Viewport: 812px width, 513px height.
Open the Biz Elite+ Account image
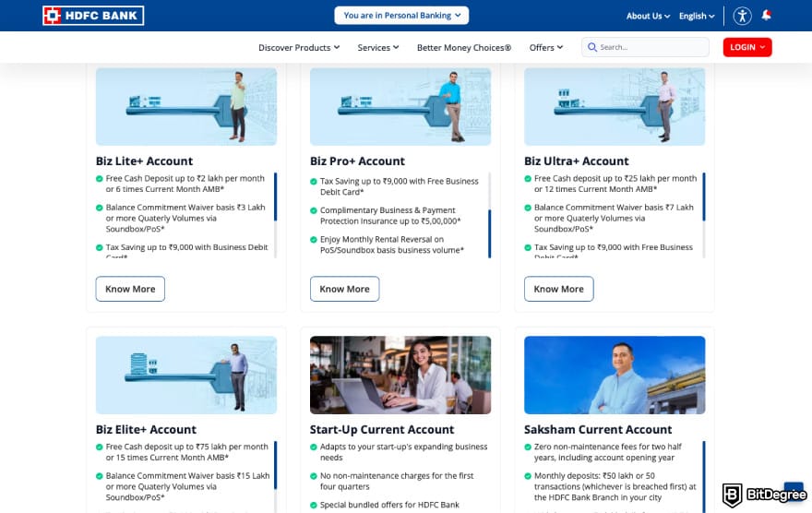point(186,375)
